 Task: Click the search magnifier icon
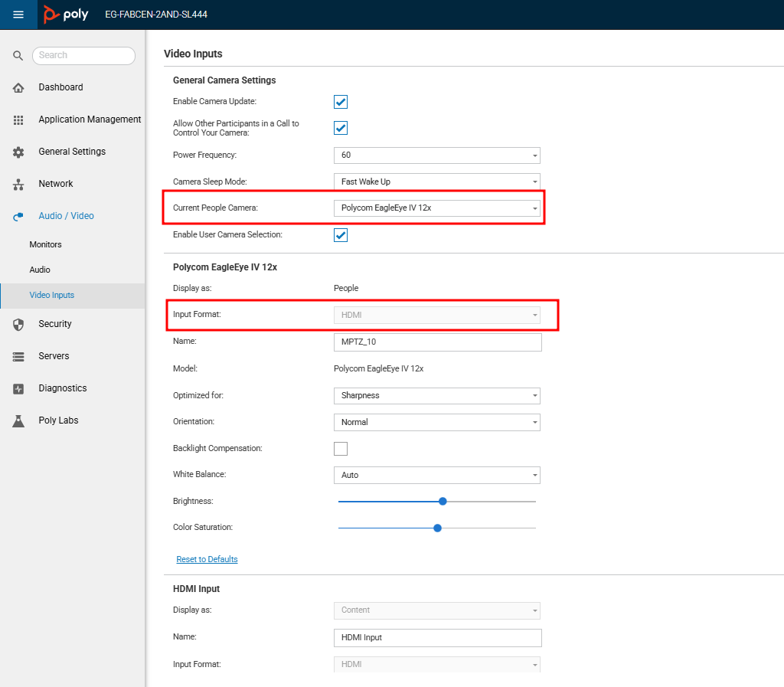pos(18,55)
